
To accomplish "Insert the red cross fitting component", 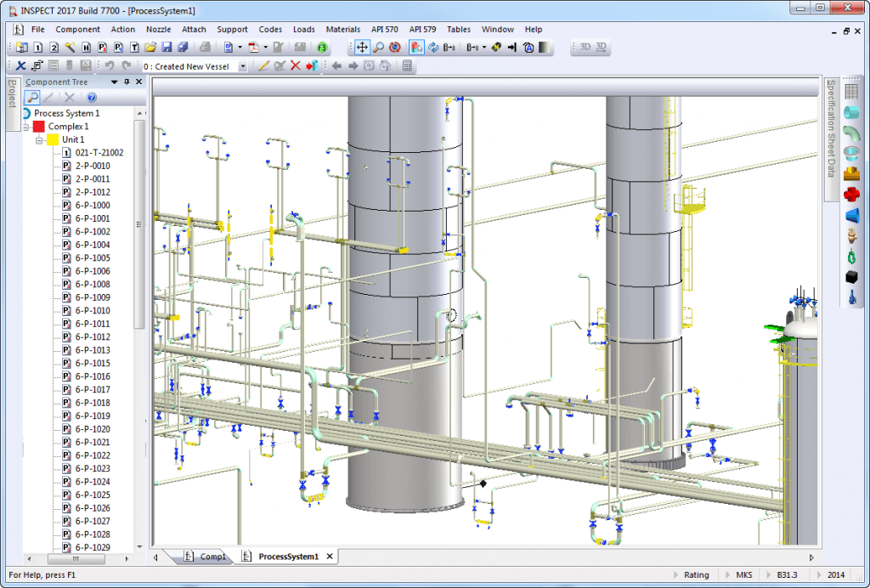I will point(850,194).
